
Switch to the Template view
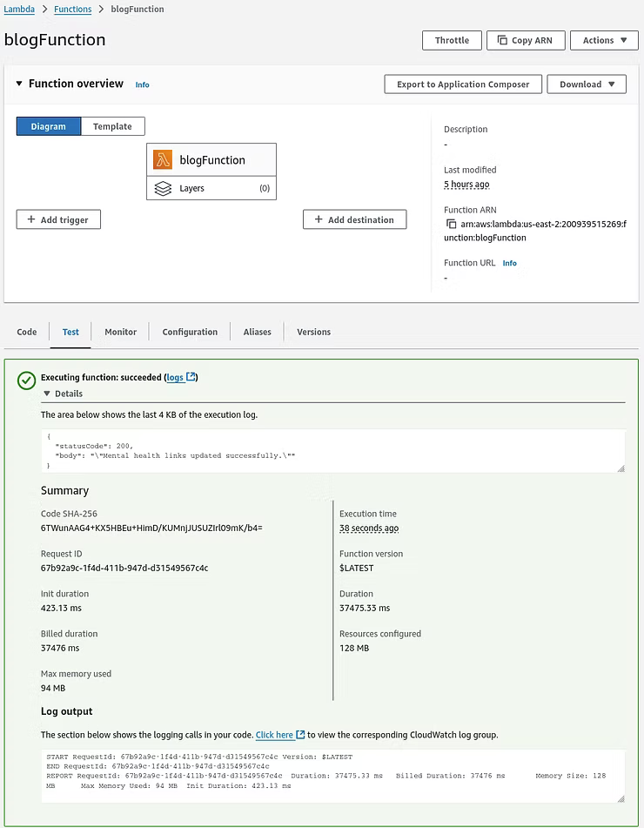[x=112, y=126]
